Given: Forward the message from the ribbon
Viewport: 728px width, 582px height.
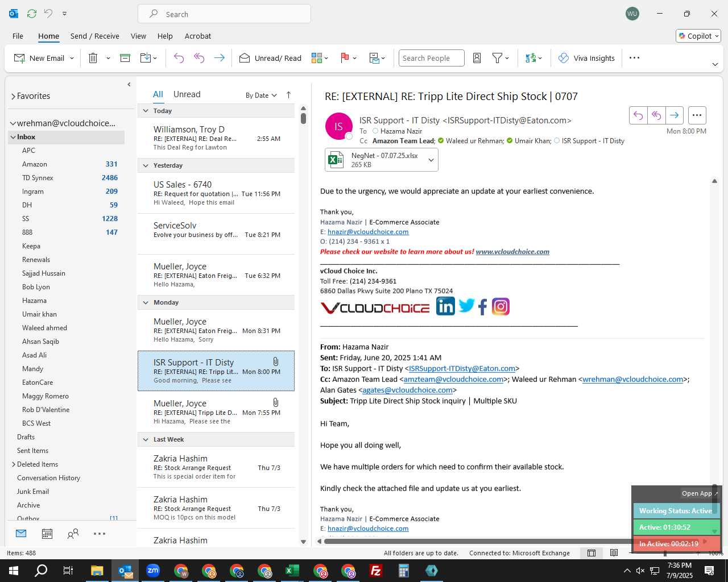Looking at the screenshot, I should (219, 58).
